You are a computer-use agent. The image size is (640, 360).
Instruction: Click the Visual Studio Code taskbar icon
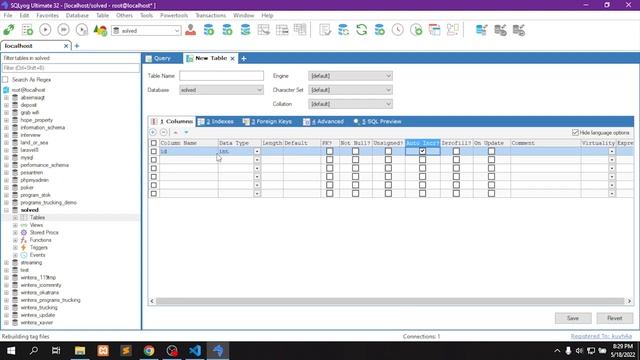(x=195, y=351)
